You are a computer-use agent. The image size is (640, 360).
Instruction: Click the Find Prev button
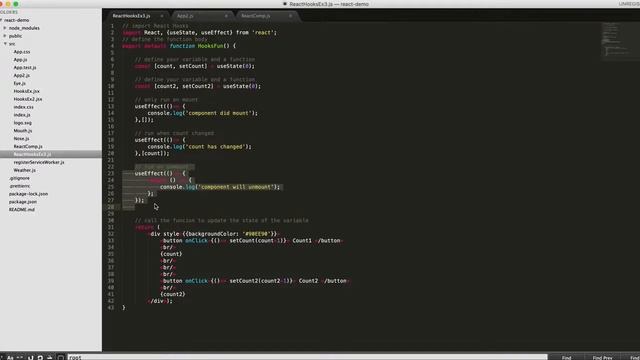point(602,358)
